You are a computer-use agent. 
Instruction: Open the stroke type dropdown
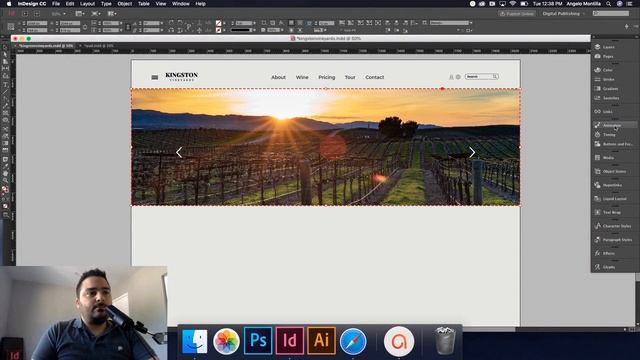pos(254,30)
